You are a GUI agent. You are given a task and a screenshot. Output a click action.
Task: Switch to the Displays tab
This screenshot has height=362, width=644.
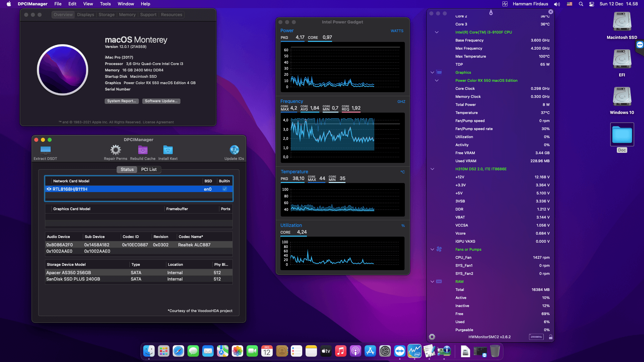86,15
